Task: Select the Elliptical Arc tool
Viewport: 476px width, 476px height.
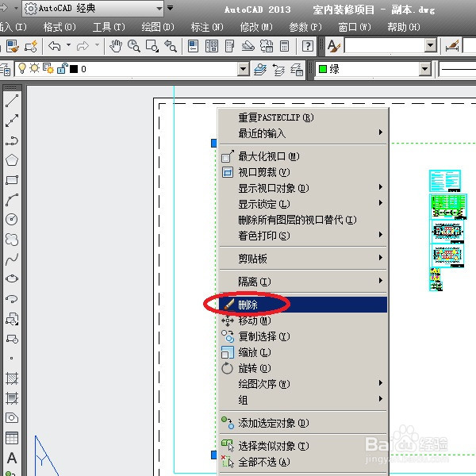Action: [12, 299]
